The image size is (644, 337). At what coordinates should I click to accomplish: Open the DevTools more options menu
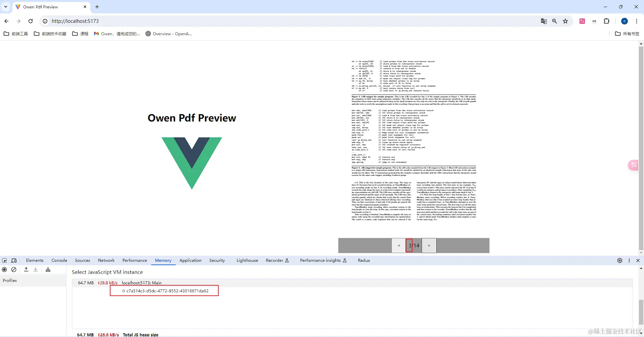pos(629,260)
